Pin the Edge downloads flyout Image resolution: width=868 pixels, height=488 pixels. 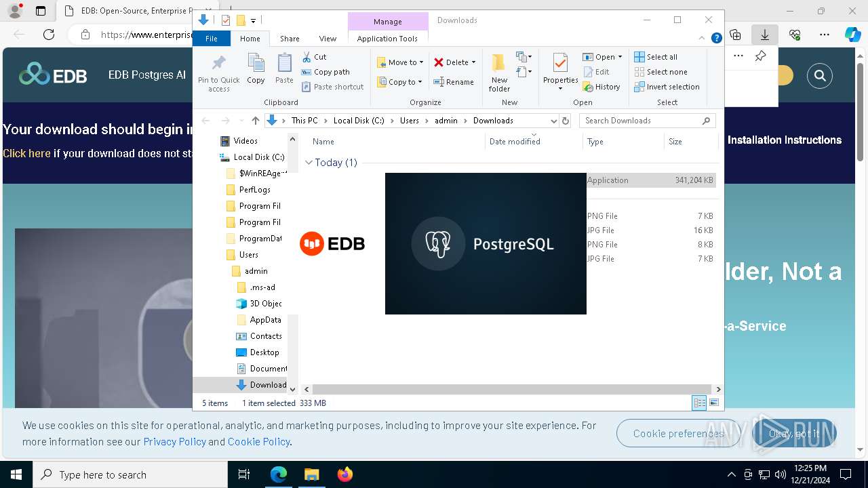[761, 56]
